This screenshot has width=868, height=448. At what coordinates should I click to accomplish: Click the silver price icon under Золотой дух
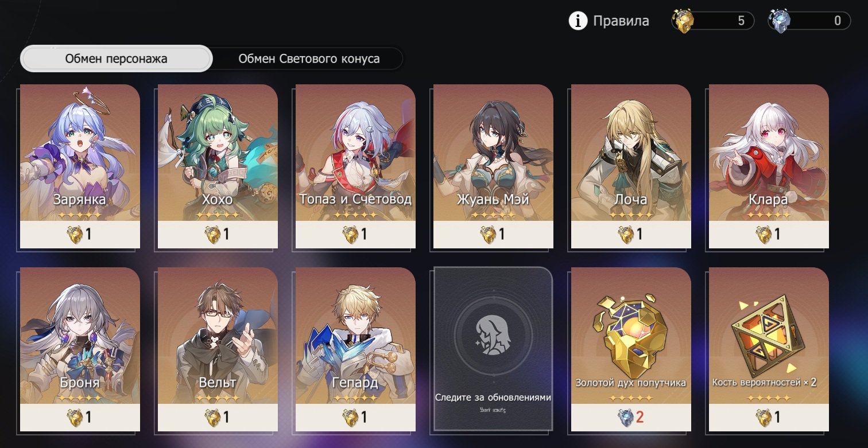click(x=625, y=417)
